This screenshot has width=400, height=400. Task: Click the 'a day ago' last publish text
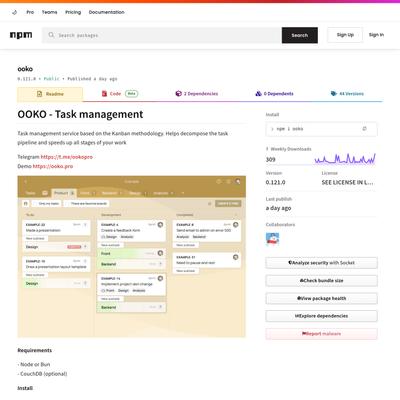(278, 208)
